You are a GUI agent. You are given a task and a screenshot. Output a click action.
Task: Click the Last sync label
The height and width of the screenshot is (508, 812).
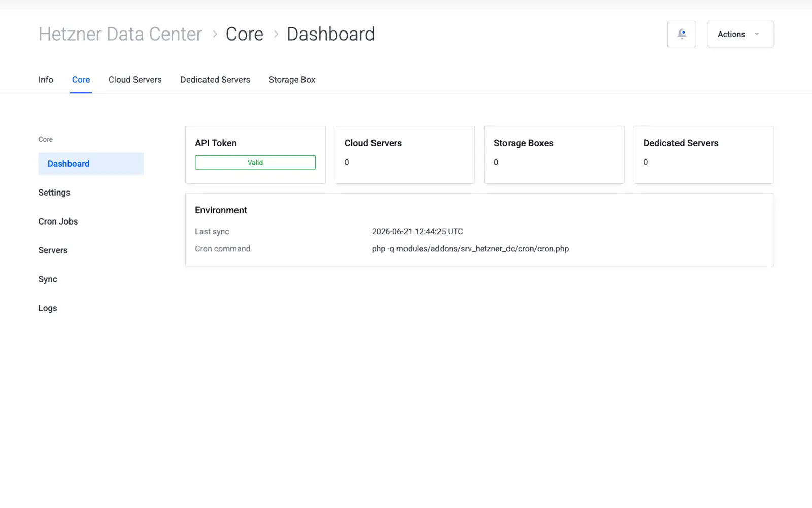(x=212, y=232)
